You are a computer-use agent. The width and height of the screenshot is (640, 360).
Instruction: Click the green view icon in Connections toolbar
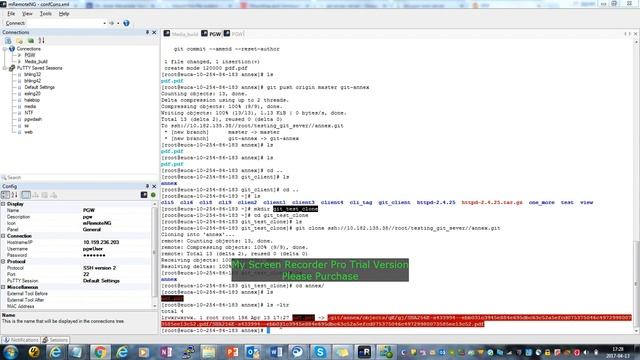31,40
